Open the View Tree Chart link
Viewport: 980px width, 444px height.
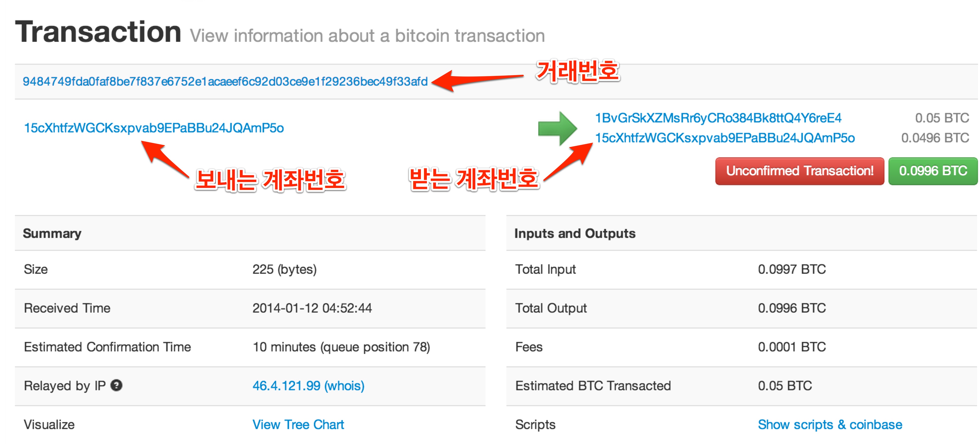point(298,425)
